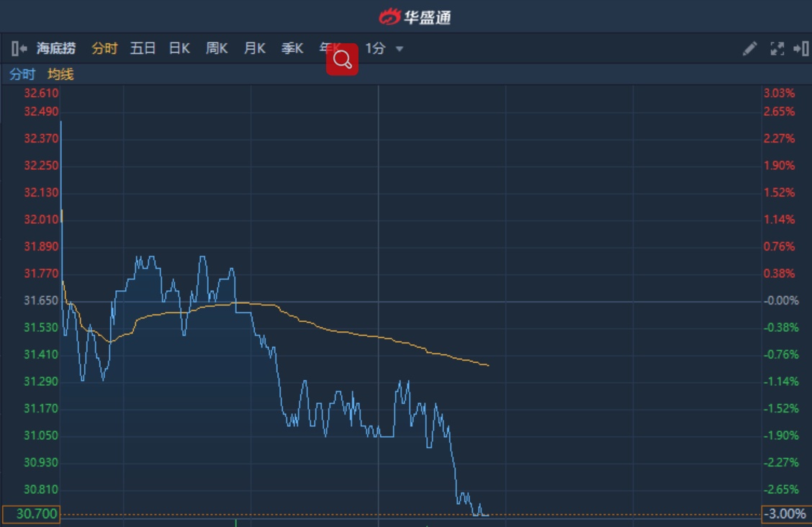The width and height of the screenshot is (812, 527).
Task: Select the 日K daily candlestick tab
Action: coord(179,49)
